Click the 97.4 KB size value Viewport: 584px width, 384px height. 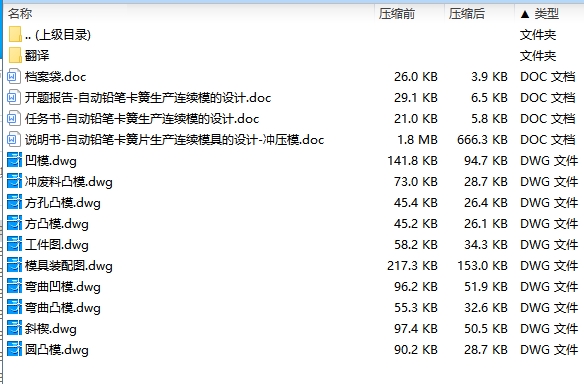416,329
